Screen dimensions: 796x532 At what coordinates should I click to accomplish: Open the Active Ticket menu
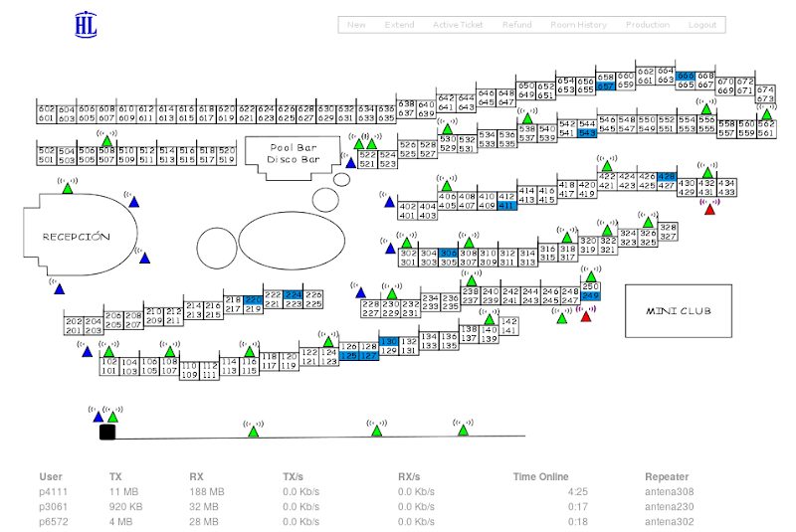click(458, 25)
